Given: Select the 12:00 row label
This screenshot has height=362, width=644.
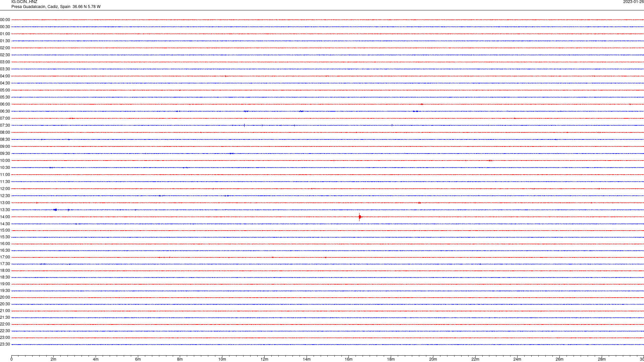Looking at the screenshot, I should click(x=5, y=189).
